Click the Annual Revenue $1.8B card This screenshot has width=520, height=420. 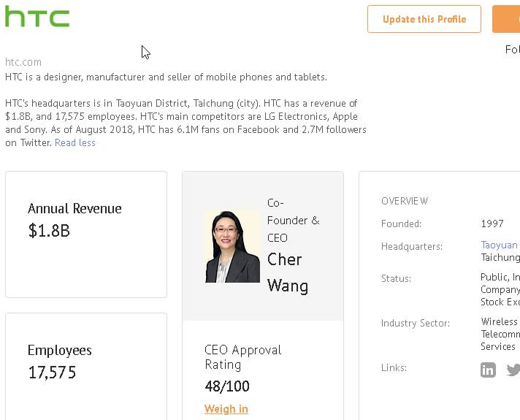(x=86, y=234)
